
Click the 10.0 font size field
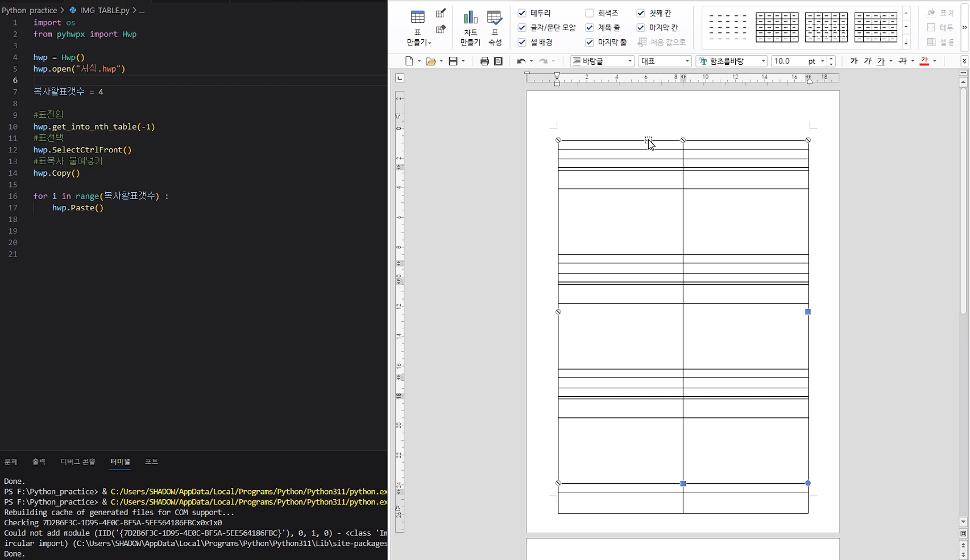788,61
